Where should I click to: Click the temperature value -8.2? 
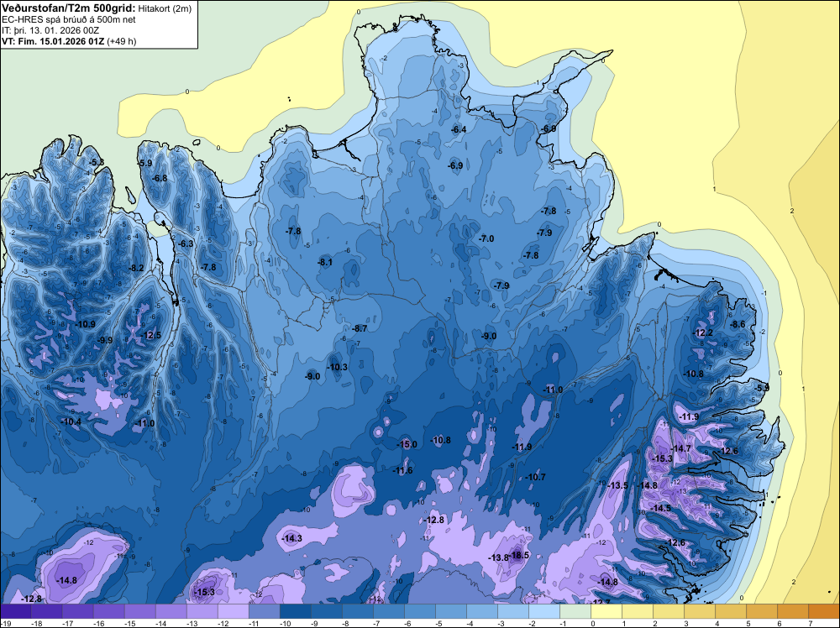(137, 268)
